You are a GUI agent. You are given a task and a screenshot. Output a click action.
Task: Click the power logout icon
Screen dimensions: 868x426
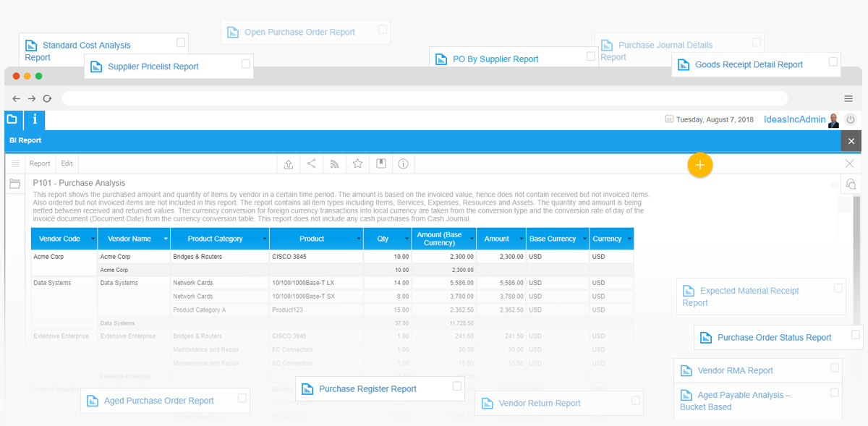(851, 120)
